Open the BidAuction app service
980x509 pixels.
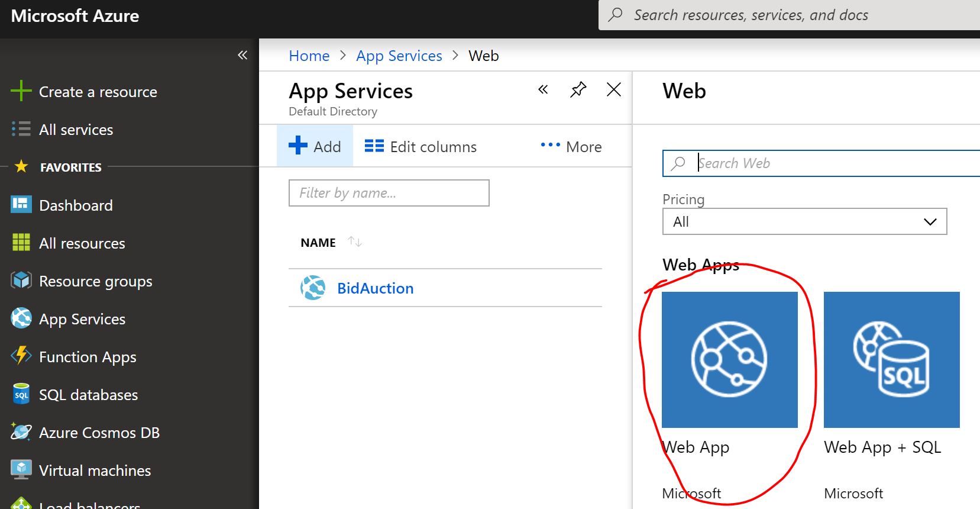[x=375, y=288]
